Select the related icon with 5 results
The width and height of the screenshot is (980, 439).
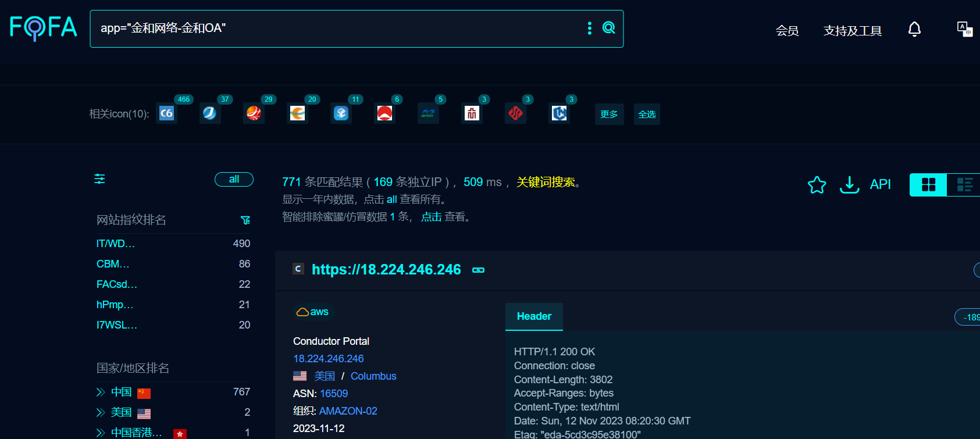pos(428,113)
